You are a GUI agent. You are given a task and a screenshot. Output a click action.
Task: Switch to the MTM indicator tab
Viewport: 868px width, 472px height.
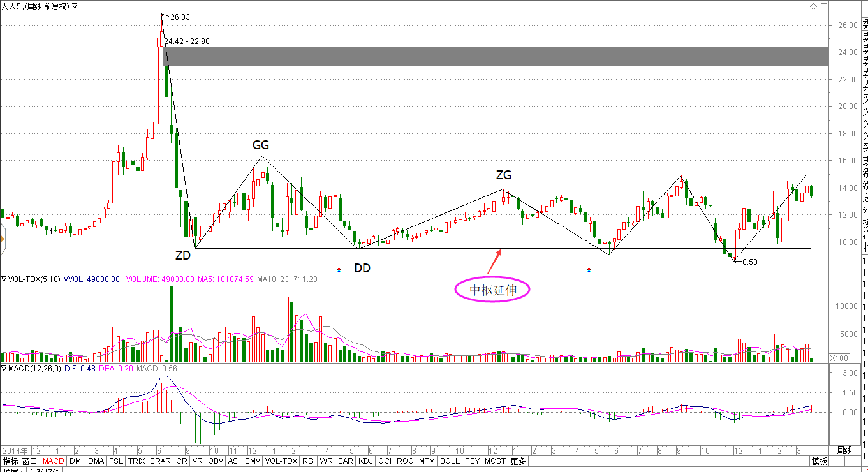coord(427,461)
